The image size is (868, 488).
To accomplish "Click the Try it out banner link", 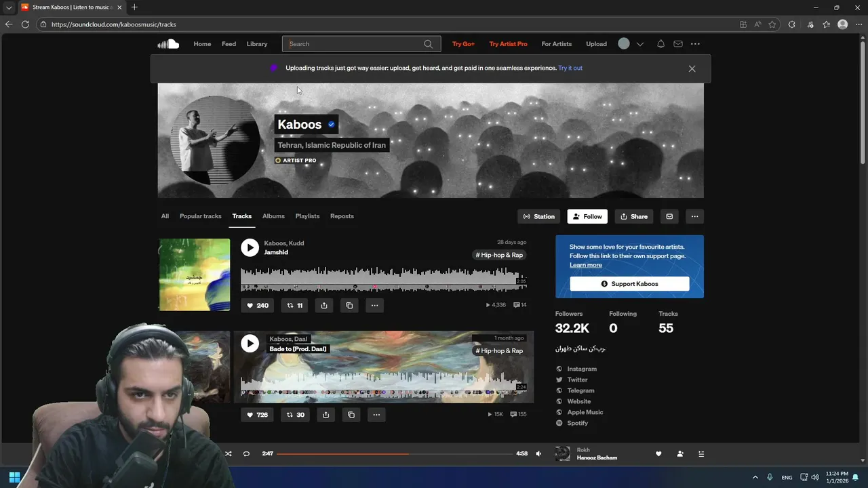I will [x=570, y=68].
